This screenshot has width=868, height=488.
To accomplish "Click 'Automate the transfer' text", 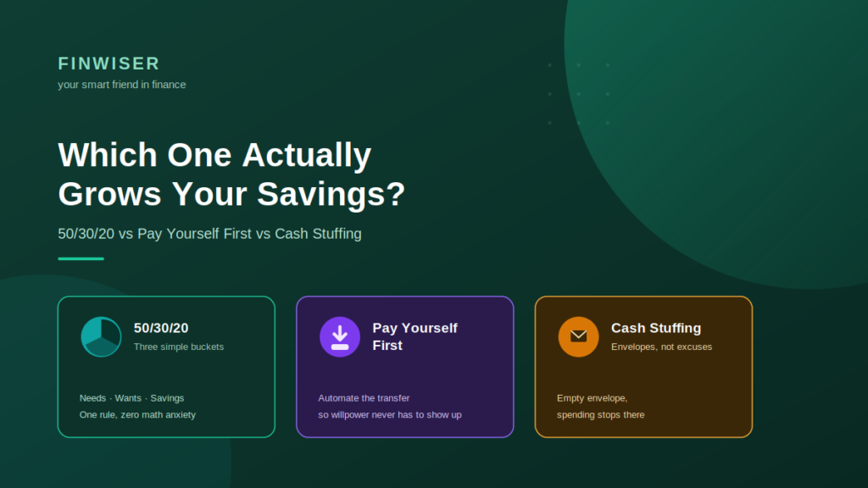I will (x=364, y=398).
